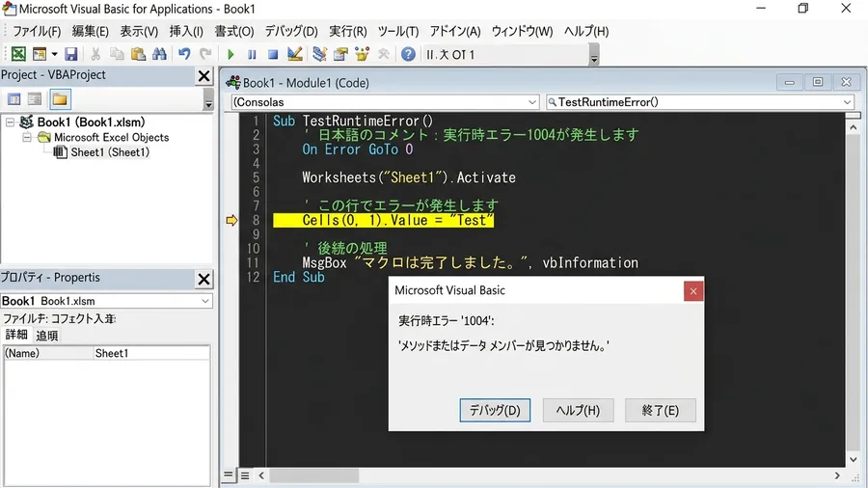The height and width of the screenshot is (488, 868).
Task: Click the ヘルプ(H) button in error dialog
Action: point(578,410)
